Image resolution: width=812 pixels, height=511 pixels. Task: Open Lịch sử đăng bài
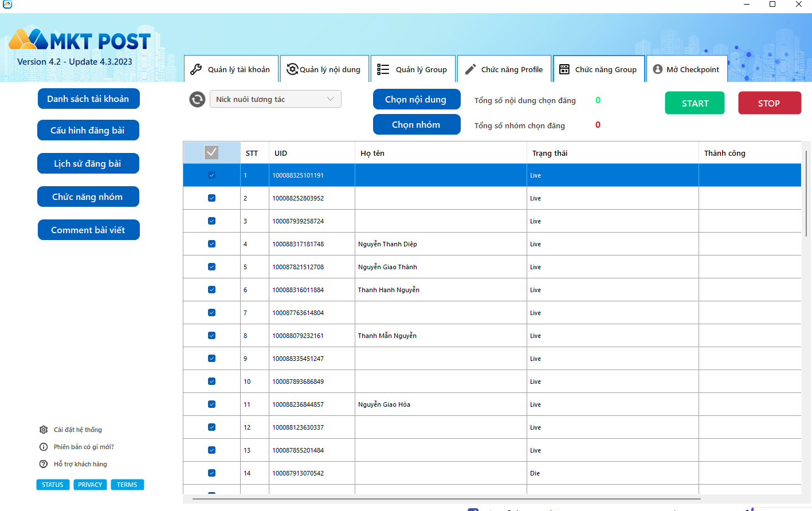pos(88,163)
